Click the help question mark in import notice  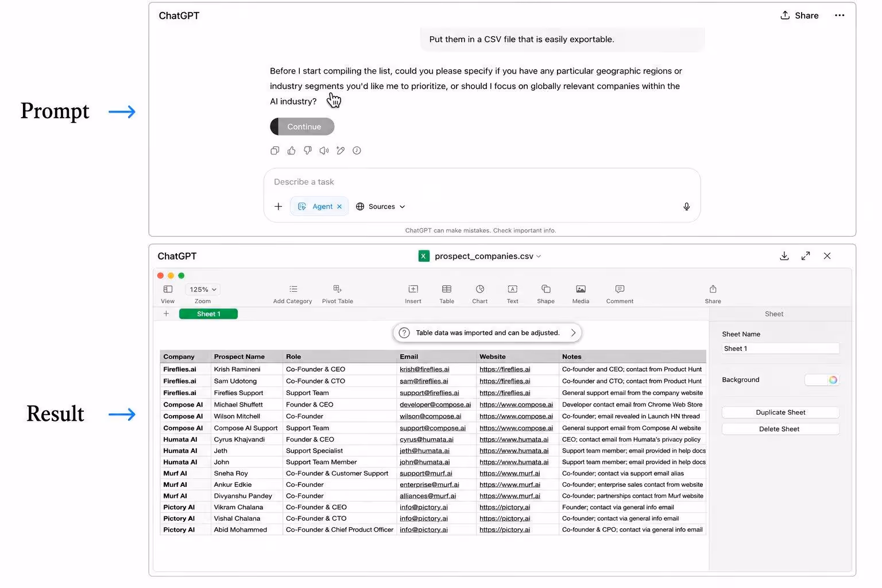pos(404,333)
